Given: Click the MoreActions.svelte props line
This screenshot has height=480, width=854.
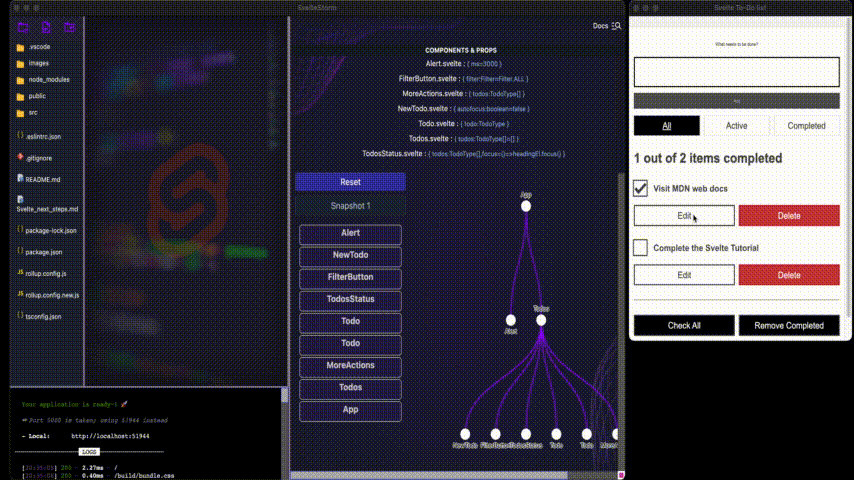Looking at the screenshot, I should coord(463,94).
